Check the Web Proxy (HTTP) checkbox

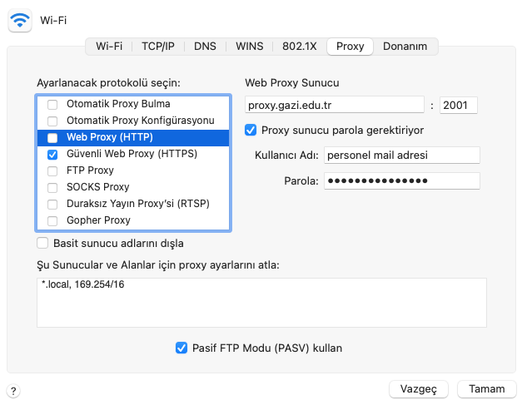tap(52, 137)
